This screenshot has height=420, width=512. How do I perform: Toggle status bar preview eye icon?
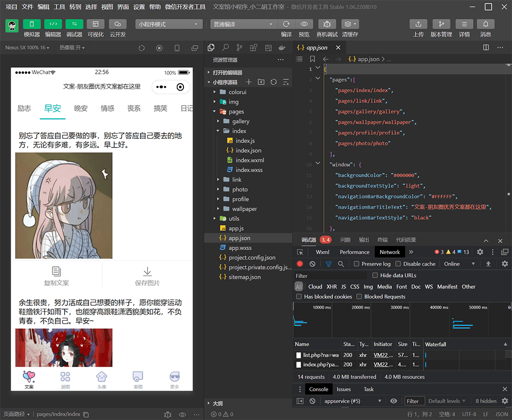pyautogui.click(x=182, y=414)
